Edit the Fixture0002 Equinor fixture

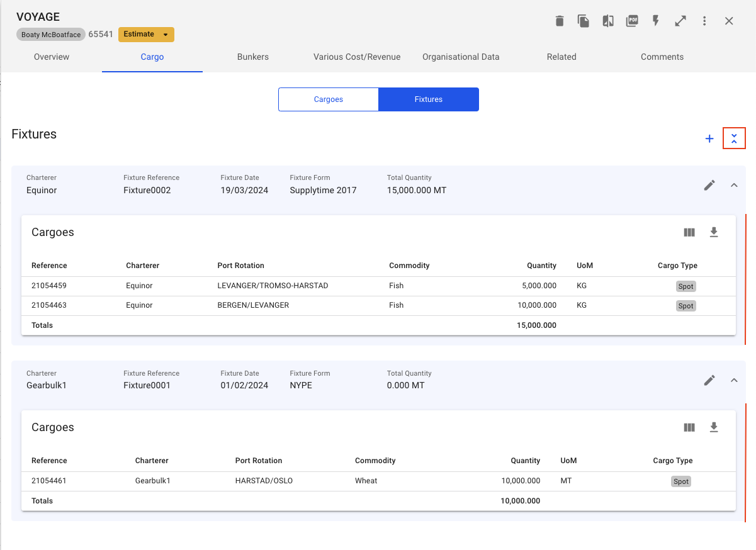709,185
